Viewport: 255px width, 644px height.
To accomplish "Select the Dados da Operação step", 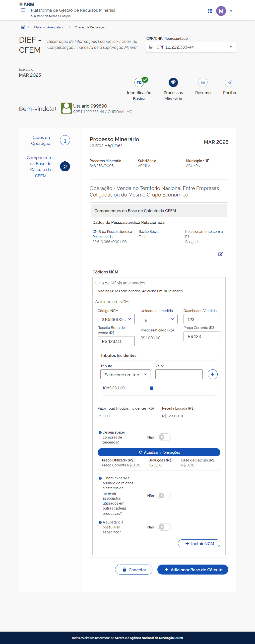I will pyautogui.click(x=65, y=140).
